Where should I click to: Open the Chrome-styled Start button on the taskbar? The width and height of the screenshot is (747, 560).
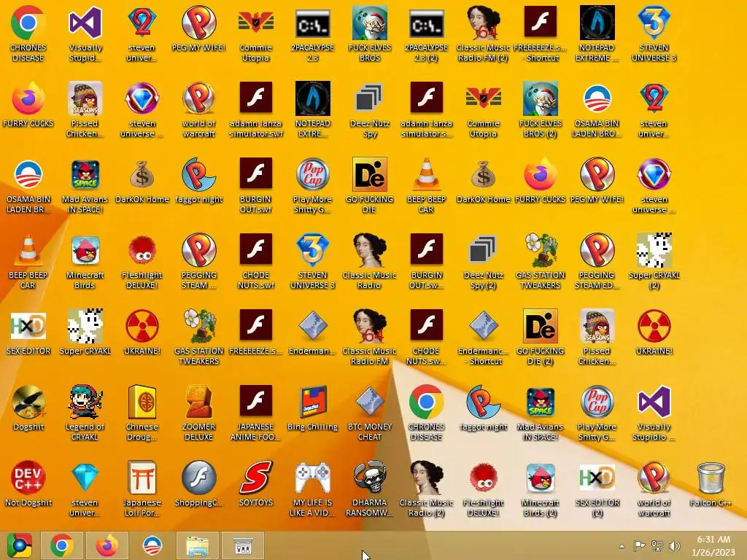pos(19,545)
